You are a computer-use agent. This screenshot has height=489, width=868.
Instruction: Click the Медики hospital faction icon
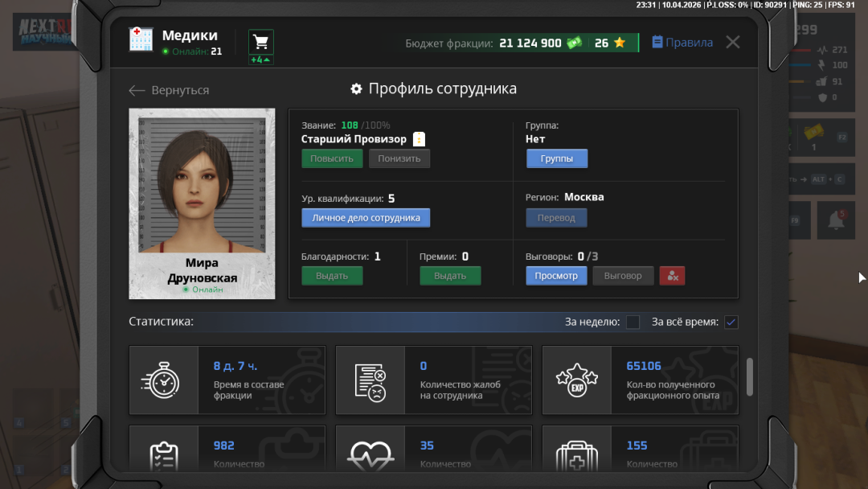tap(141, 39)
